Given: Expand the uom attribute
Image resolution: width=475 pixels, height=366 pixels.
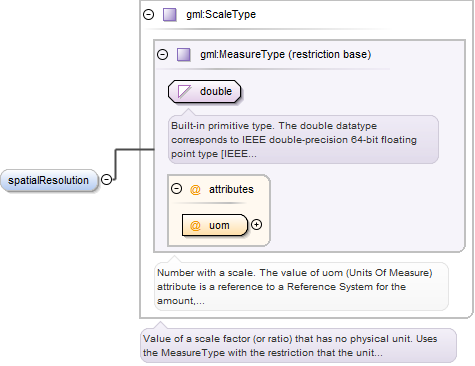Looking at the screenshot, I should [256, 225].
